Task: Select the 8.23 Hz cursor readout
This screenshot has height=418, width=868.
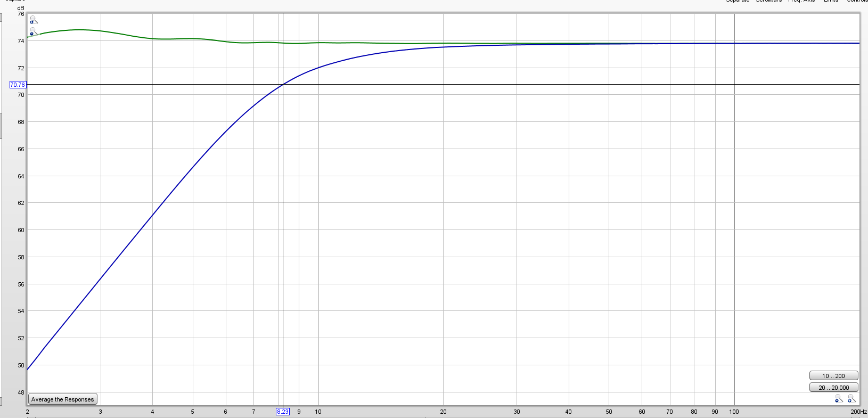Action: coord(282,412)
